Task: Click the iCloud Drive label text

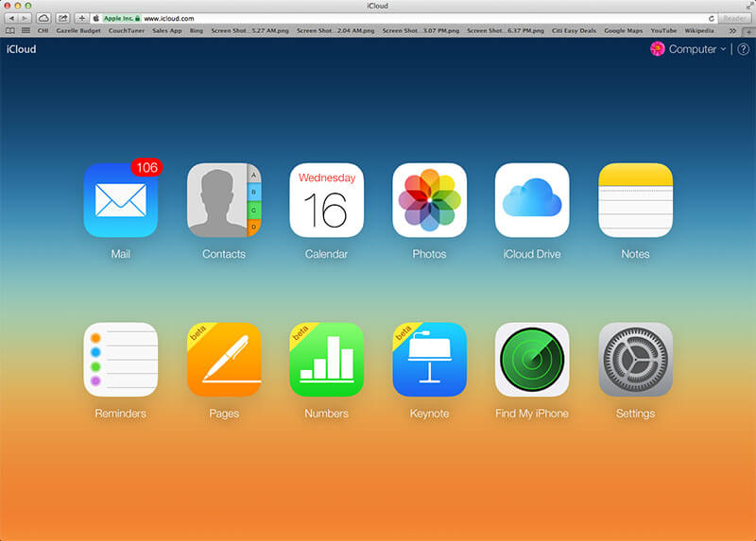Action: click(532, 254)
